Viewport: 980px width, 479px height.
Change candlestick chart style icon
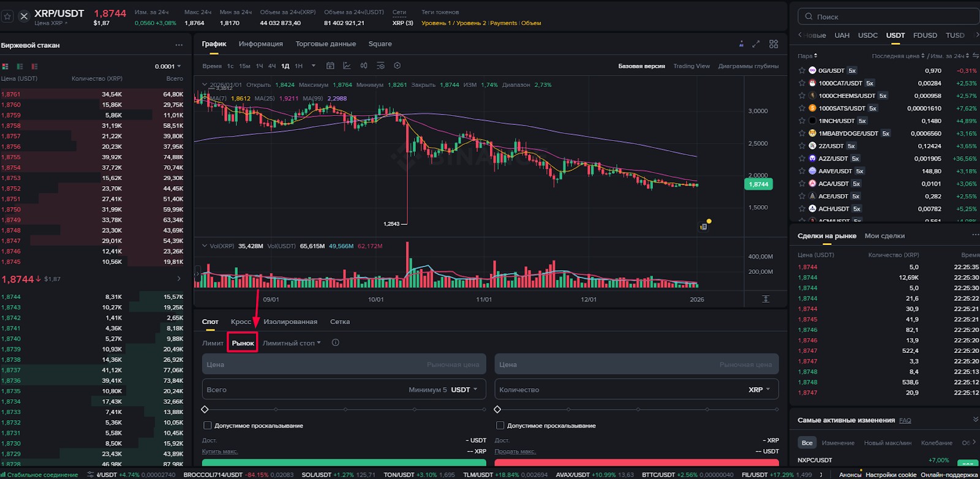[x=364, y=66]
